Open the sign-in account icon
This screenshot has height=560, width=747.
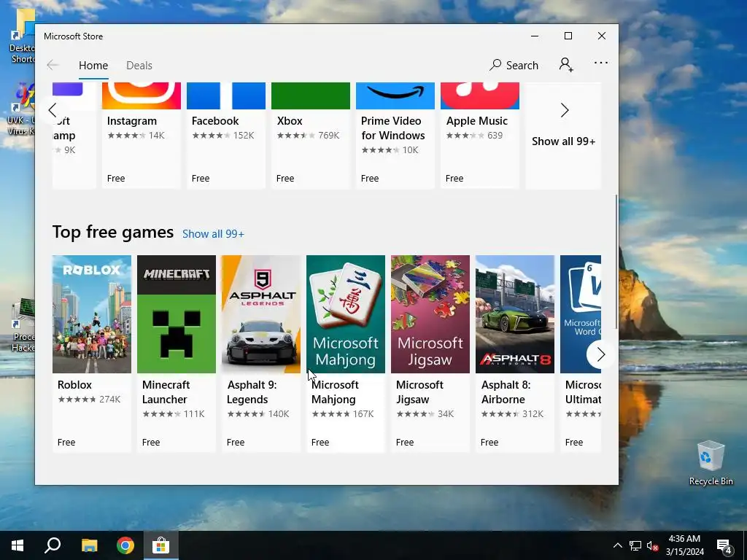coord(566,64)
